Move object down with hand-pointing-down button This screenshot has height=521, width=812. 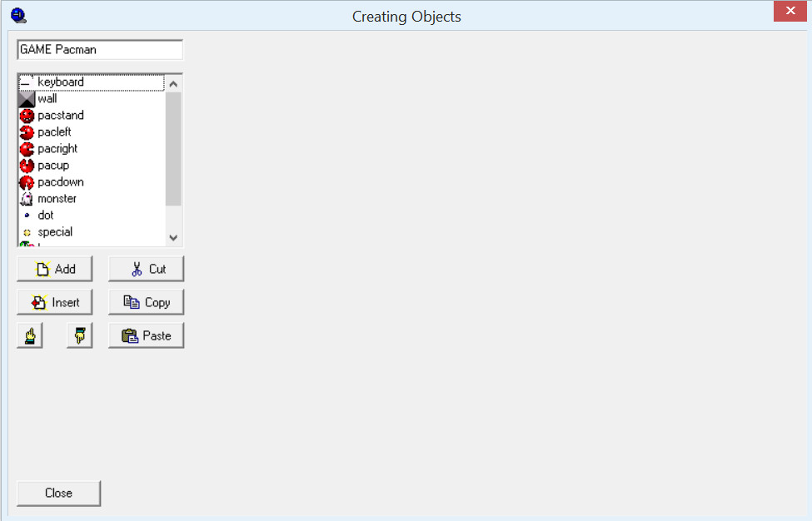[80, 335]
